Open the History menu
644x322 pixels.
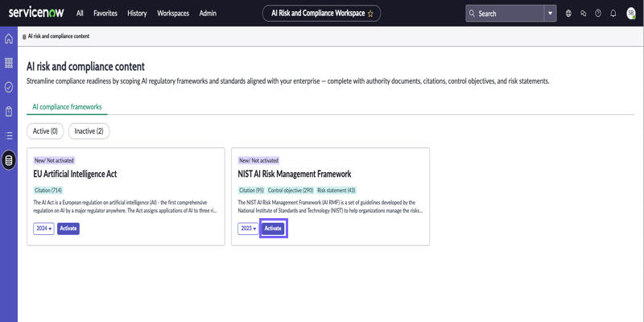[137, 14]
